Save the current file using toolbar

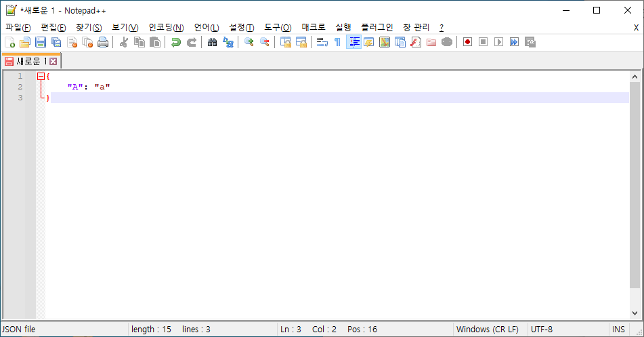tap(41, 42)
